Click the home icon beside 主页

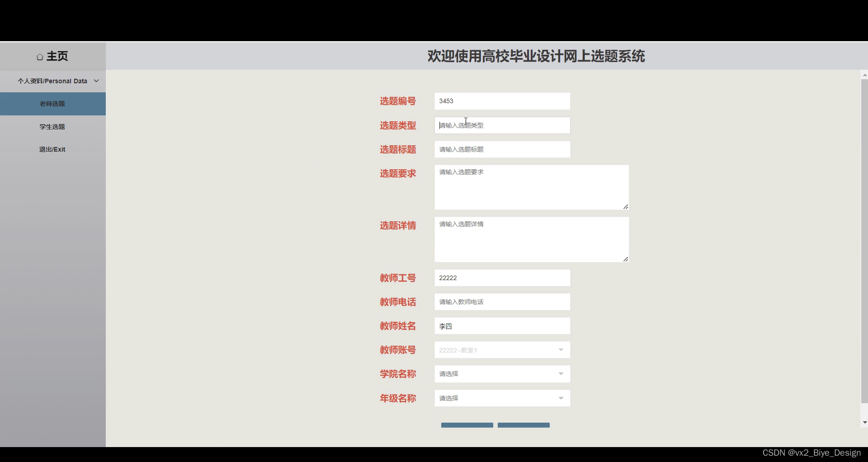pos(40,57)
